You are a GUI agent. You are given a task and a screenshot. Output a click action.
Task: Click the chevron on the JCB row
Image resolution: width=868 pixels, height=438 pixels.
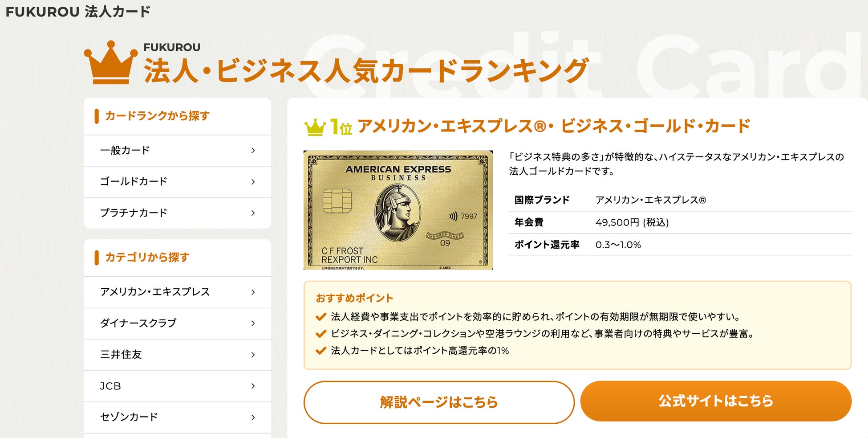[x=253, y=386]
